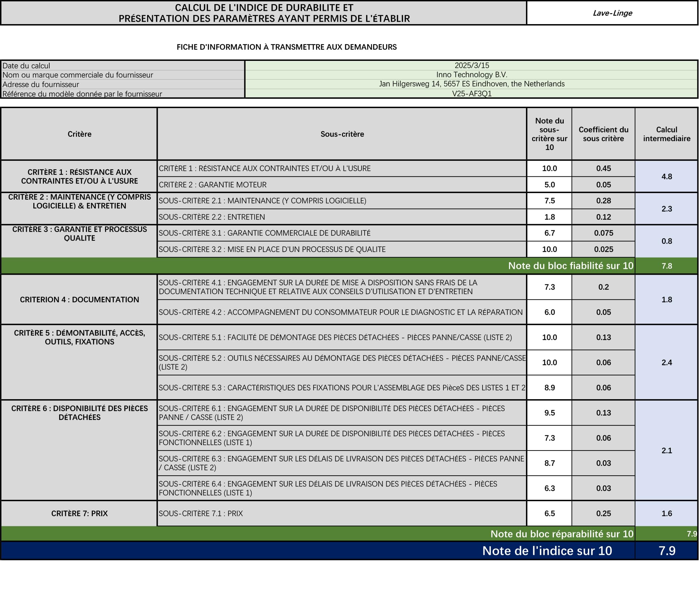Select the supplier name Inno Technology B.V.
This screenshot has height=596, width=700.
[472, 74]
